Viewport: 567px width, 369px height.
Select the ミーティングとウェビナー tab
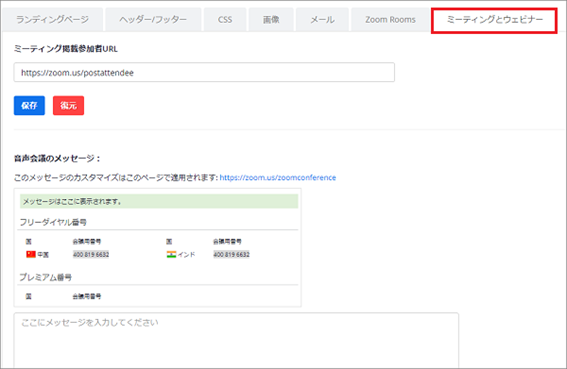tap(494, 20)
